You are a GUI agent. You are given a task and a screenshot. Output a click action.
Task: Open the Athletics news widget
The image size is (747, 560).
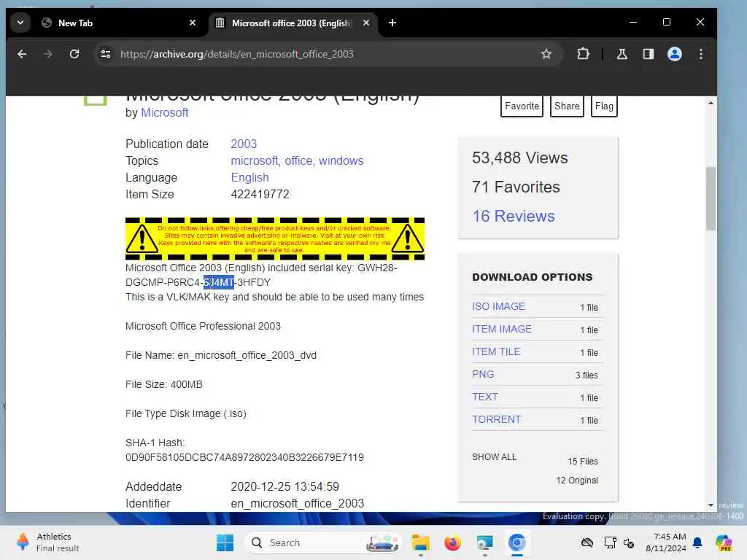tap(47, 542)
